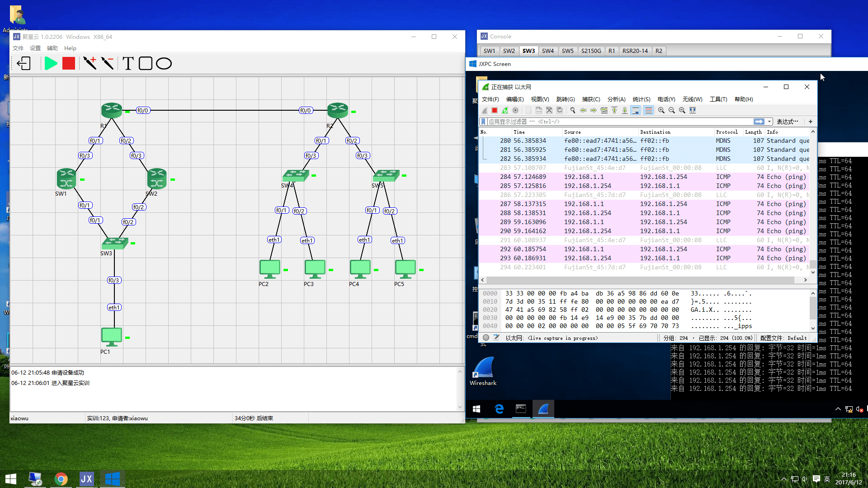
Task: Select switch SW1 in topology
Action: [x=66, y=178]
